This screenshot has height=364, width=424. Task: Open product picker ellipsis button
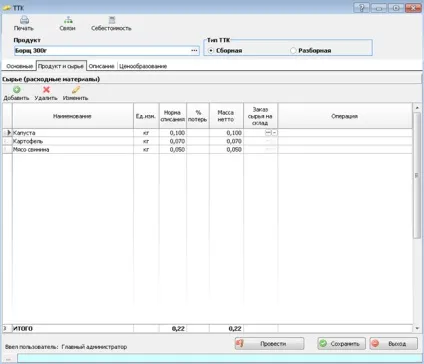pyautogui.click(x=194, y=51)
